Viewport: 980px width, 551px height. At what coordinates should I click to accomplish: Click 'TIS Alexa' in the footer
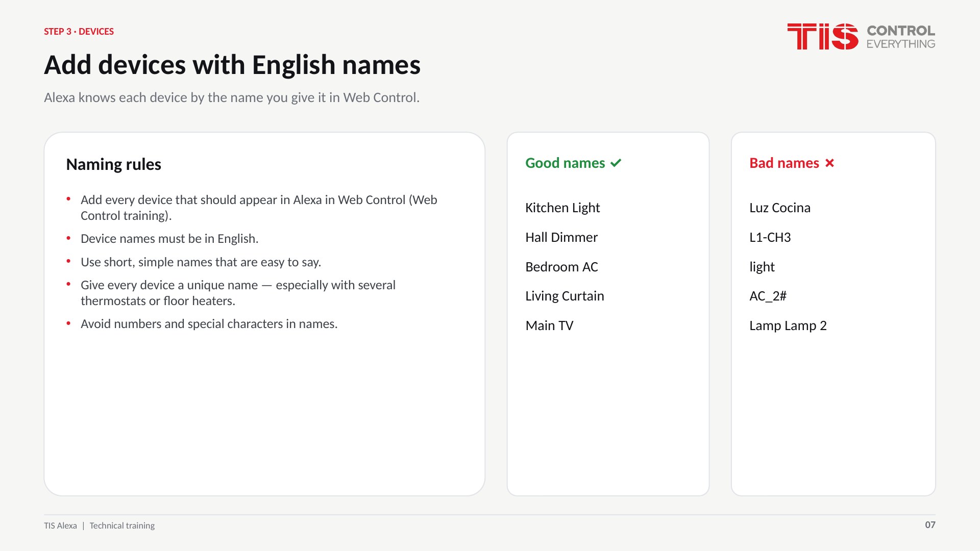click(x=60, y=525)
